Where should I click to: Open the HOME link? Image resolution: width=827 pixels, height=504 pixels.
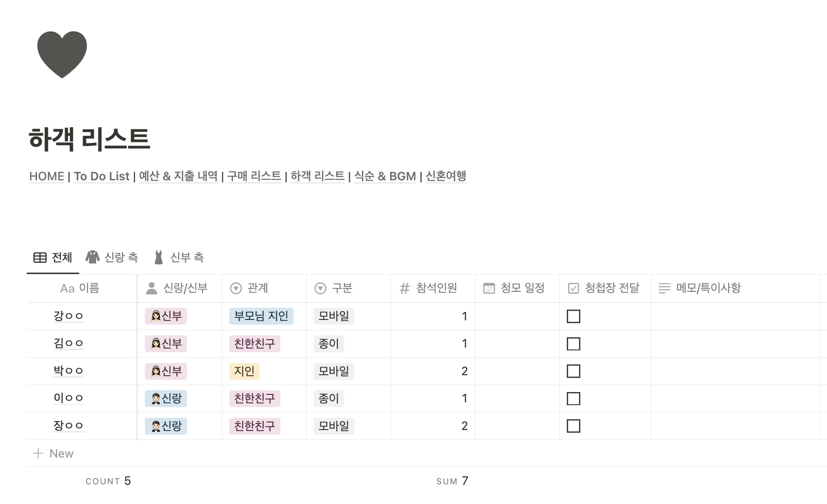pyautogui.click(x=46, y=176)
